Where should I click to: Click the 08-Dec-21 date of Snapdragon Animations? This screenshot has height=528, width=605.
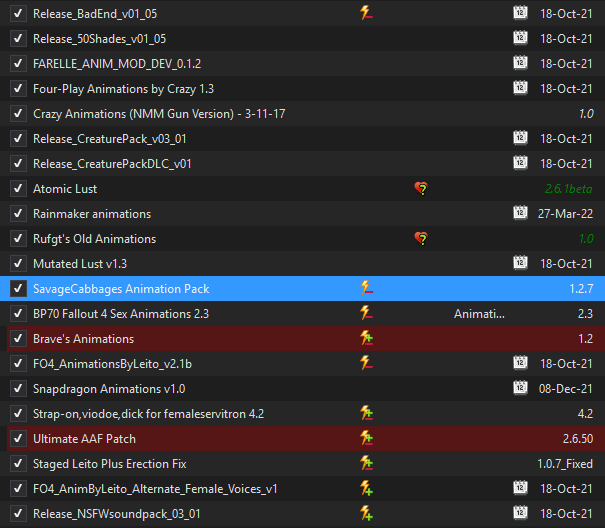tap(565, 389)
